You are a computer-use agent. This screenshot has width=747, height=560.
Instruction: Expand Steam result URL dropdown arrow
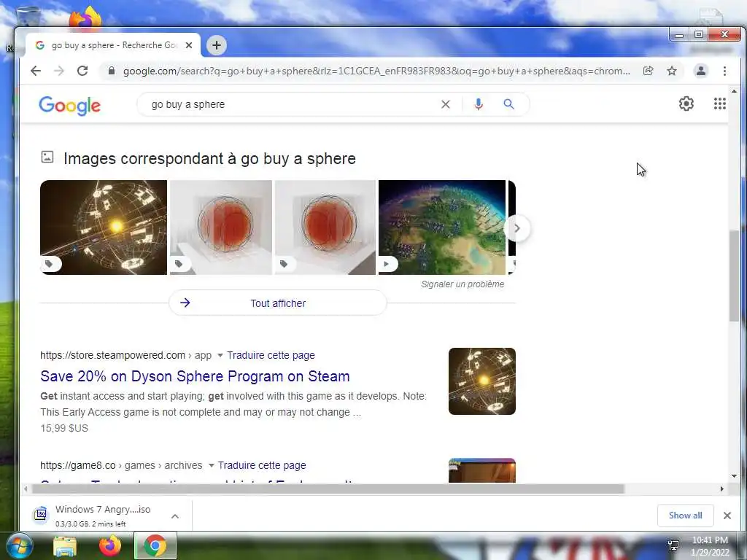pyautogui.click(x=220, y=355)
